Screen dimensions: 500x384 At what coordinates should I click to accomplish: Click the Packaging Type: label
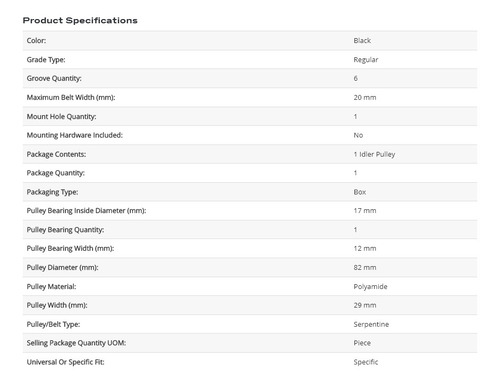click(52, 192)
